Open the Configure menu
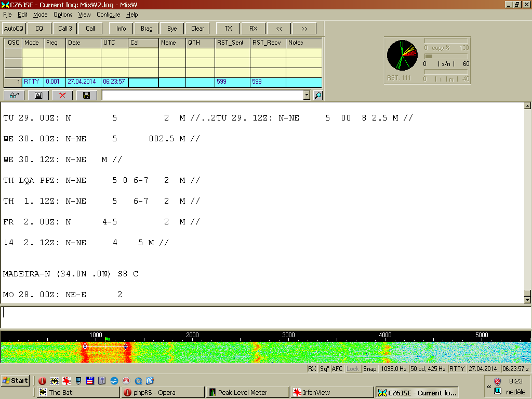This screenshot has height=399, width=532. point(109,15)
